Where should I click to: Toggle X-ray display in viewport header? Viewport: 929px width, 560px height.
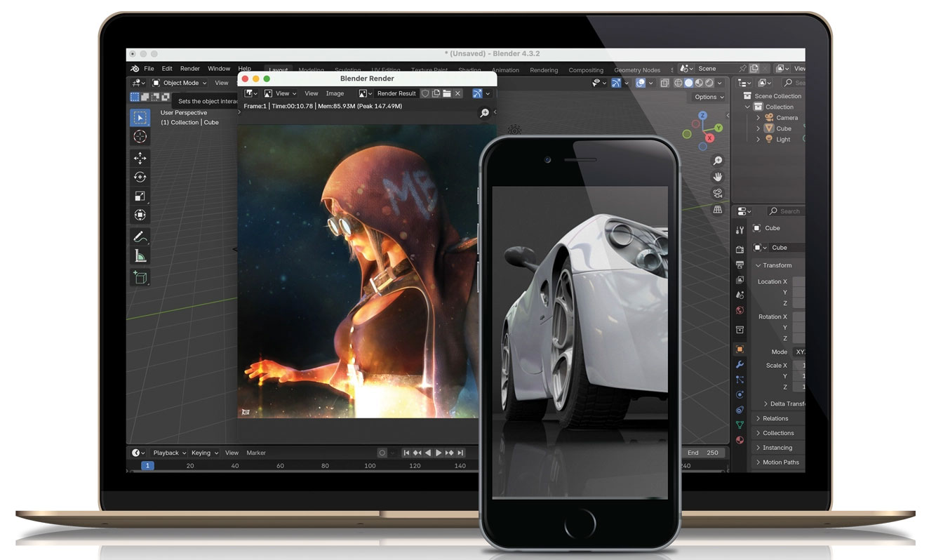point(664,83)
